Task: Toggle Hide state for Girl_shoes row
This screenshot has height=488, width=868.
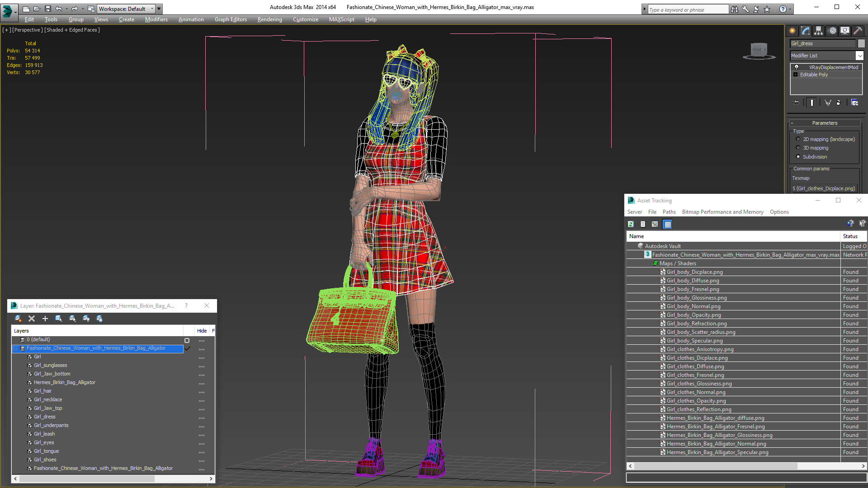Action: pyautogui.click(x=202, y=460)
